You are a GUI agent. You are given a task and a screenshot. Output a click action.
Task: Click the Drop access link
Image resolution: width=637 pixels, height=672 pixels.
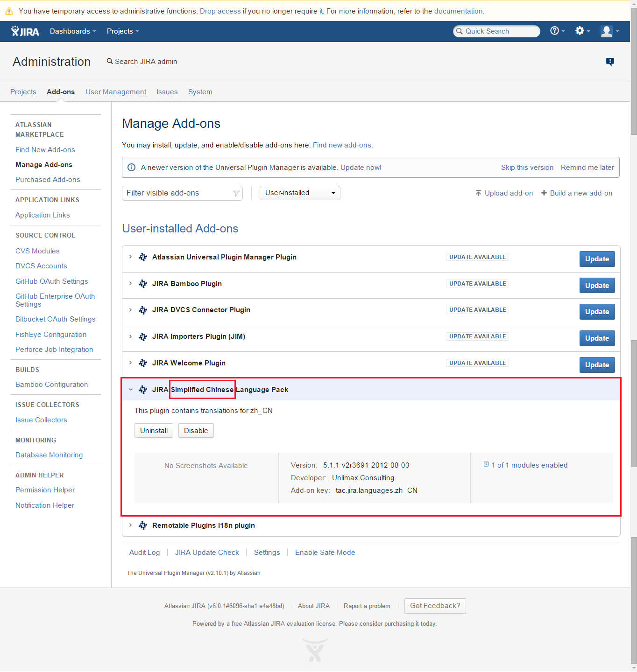click(x=220, y=11)
